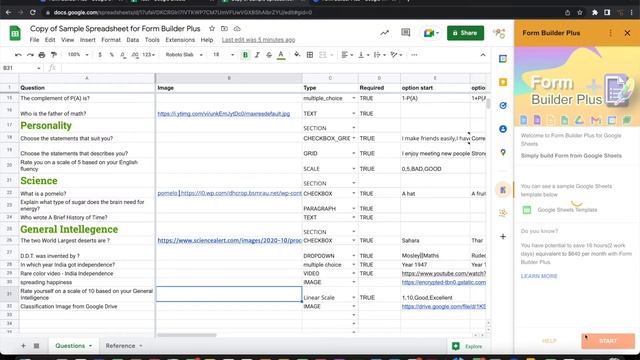Image resolution: width=640 pixels, height=360 pixels.
Task: Decrease decimal places
Action: pos(123,55)
